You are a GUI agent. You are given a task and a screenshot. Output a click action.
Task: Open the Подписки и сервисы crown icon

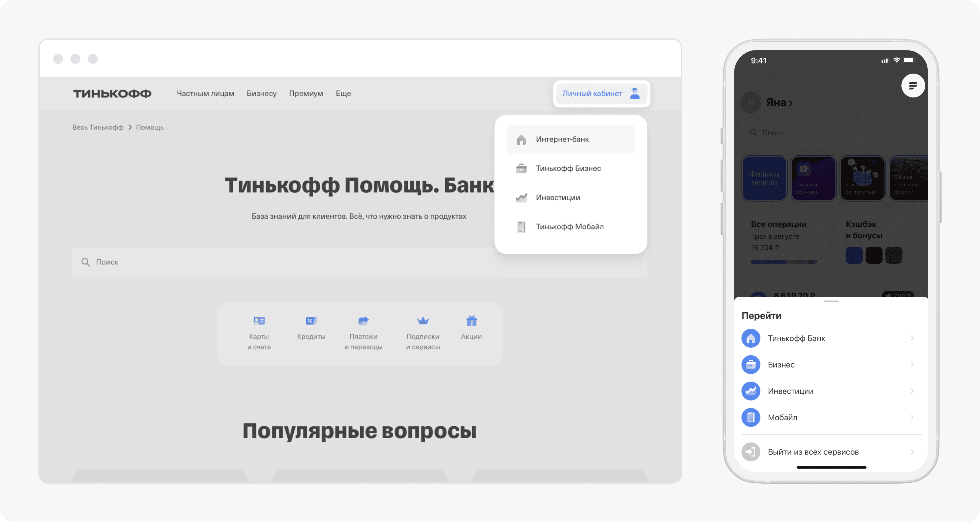(x=423, y=321)
